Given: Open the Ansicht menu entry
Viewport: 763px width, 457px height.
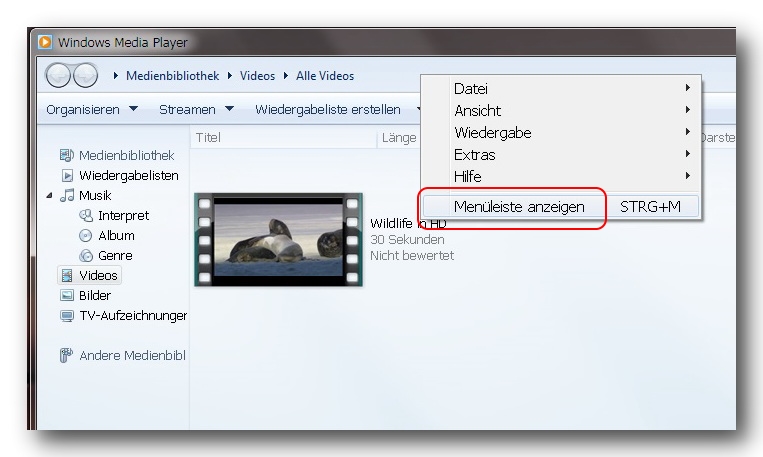Looking at the screenshot, I should pos(561,110).
